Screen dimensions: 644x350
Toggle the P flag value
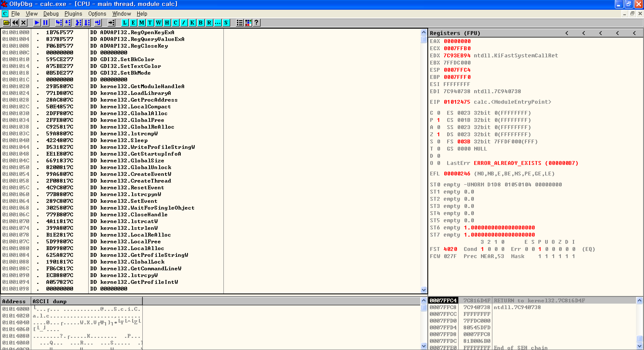438,120
